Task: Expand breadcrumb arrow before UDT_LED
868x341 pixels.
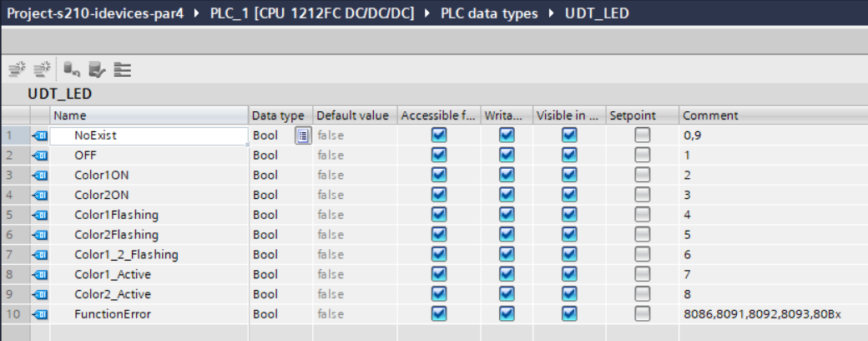Action: [x=552, y=13]
